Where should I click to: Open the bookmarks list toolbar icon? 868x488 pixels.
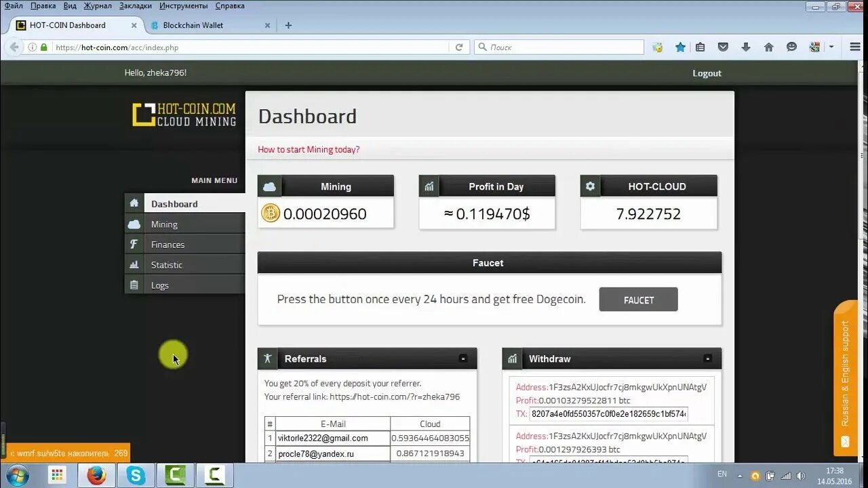coord(701,47)
